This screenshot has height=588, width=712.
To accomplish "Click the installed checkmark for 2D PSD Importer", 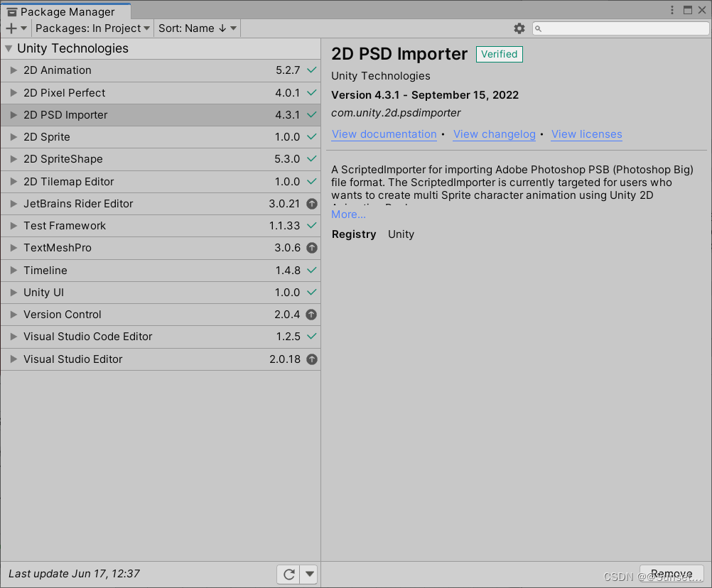I will click(311, 115).
